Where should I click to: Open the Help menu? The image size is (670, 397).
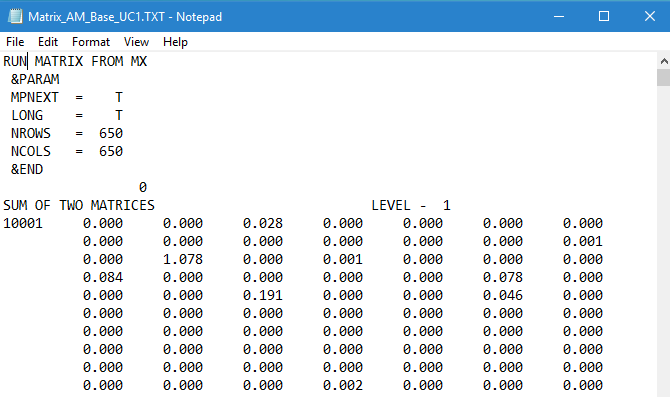pos(175,42)
